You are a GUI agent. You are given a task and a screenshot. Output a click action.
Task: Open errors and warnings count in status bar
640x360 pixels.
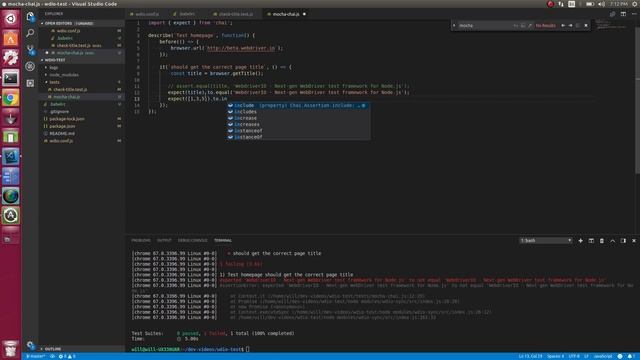pyautogui.click(x=67, y=356)
